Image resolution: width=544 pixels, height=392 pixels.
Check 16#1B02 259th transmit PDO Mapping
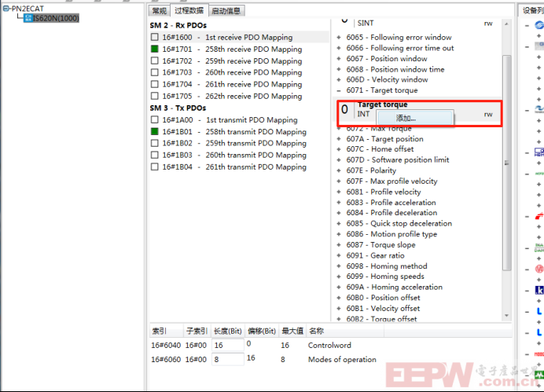pos(155,143)
